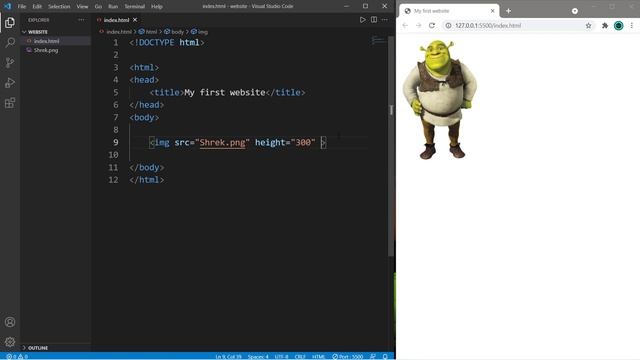Click the closing </html> tag on line 12

pyautogui.click(x=147, y=180)
